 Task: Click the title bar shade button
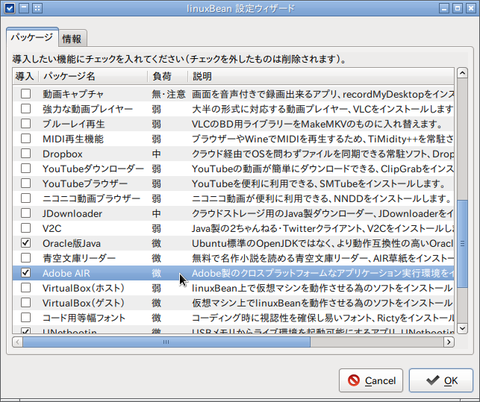point(24,8)
